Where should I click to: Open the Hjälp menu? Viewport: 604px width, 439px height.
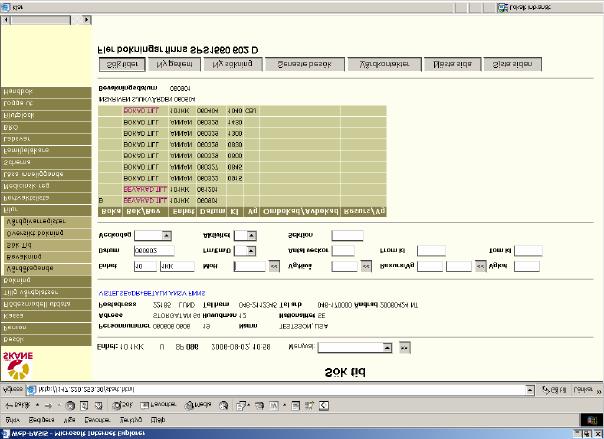pos(158,420)
